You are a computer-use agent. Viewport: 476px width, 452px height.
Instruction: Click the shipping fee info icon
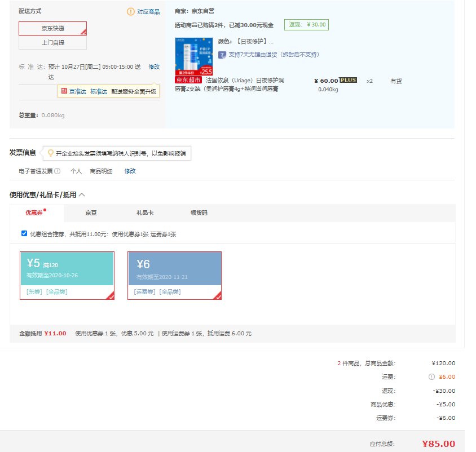[x=431, y=377]
